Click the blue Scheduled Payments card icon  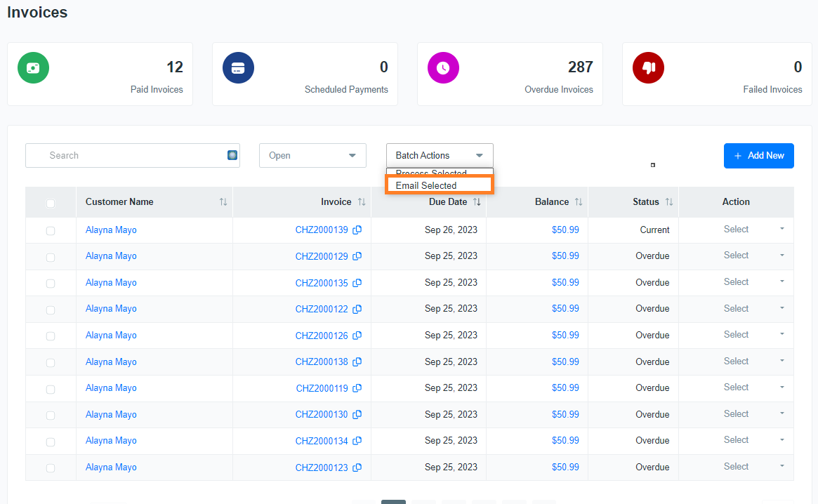coord(239,68)
